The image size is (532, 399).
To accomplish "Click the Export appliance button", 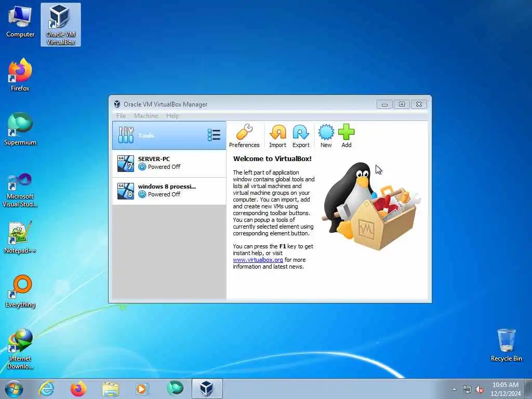I will coord(301,136).
